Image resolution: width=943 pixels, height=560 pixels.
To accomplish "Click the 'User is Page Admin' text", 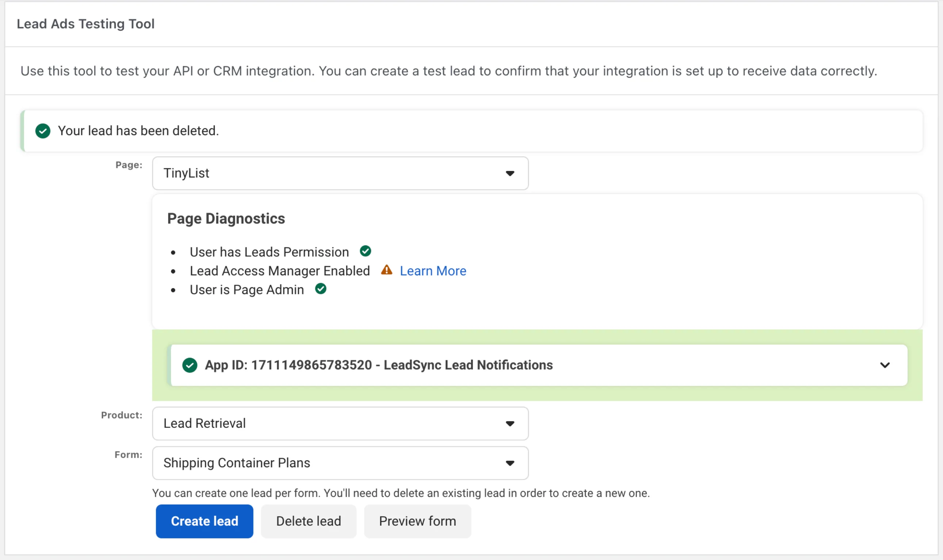I will click(247, 290).
